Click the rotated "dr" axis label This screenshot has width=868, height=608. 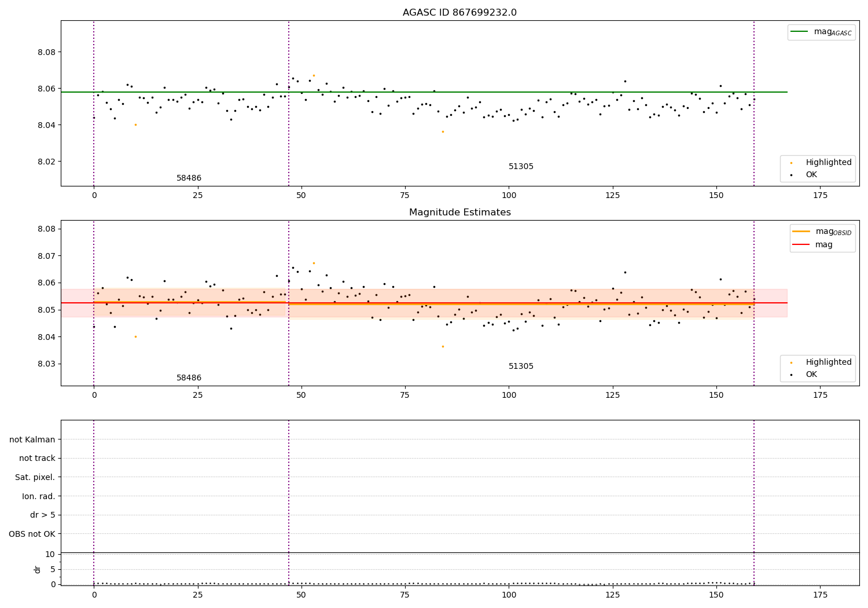coord(38,569)
